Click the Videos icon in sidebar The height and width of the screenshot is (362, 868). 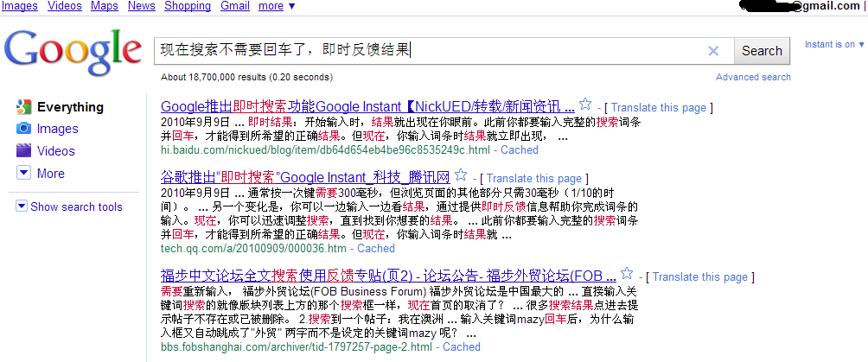click(x=23, y=151)
